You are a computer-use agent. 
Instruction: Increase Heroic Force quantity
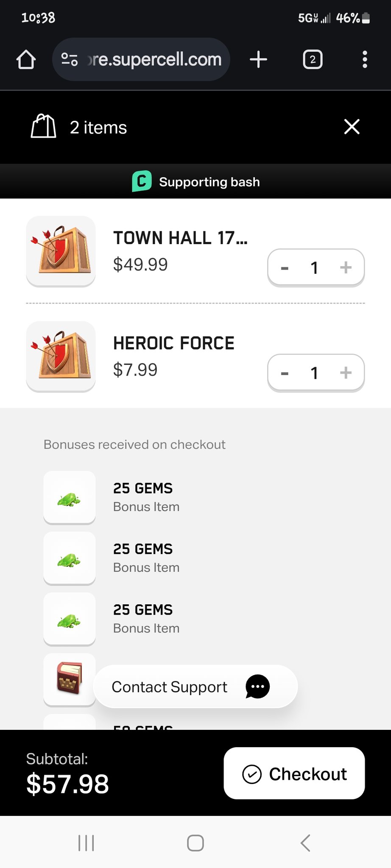coord(346,373)
